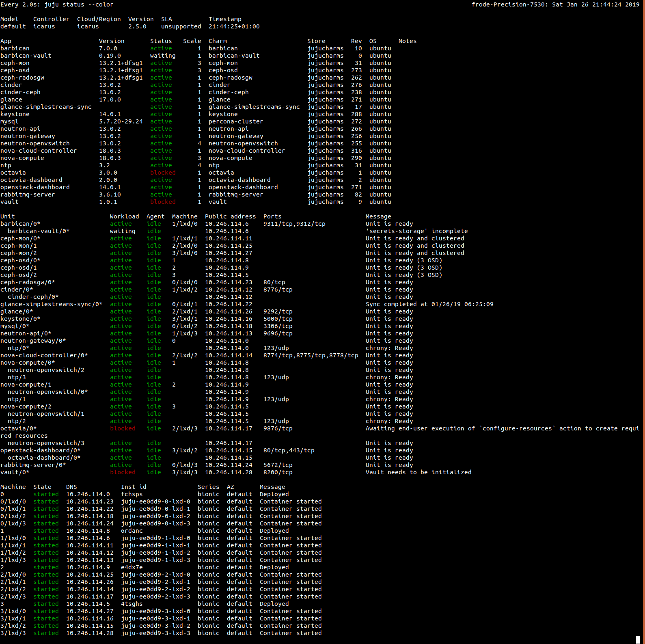Click the SLA value 'unsupported'
Image resolution: width=645 pixels, height=644 pixels.
181,26
